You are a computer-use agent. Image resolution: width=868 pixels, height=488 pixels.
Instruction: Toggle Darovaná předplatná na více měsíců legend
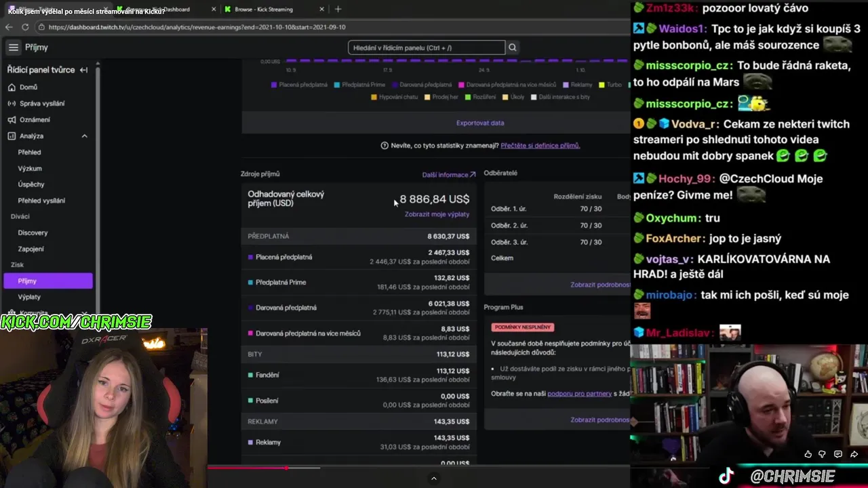[507, 85]
